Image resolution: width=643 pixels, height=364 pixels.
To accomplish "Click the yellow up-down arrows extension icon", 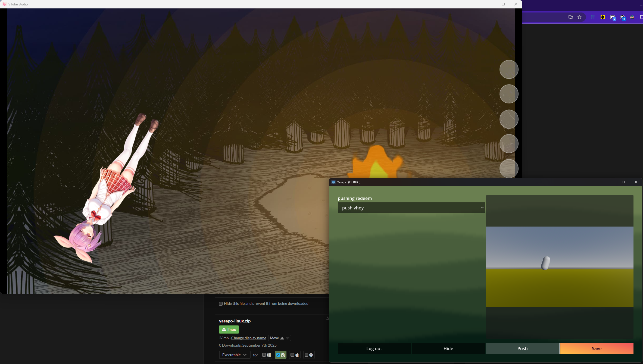I will (603, 17).
